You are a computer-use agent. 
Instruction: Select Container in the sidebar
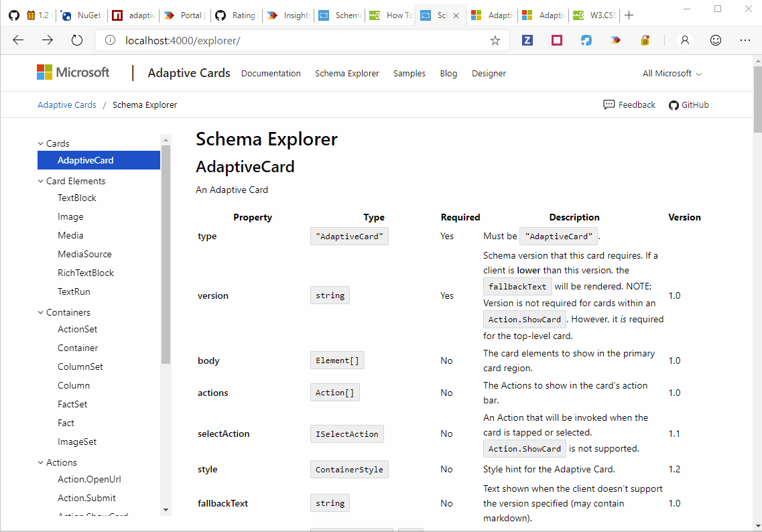coord(78,348)
